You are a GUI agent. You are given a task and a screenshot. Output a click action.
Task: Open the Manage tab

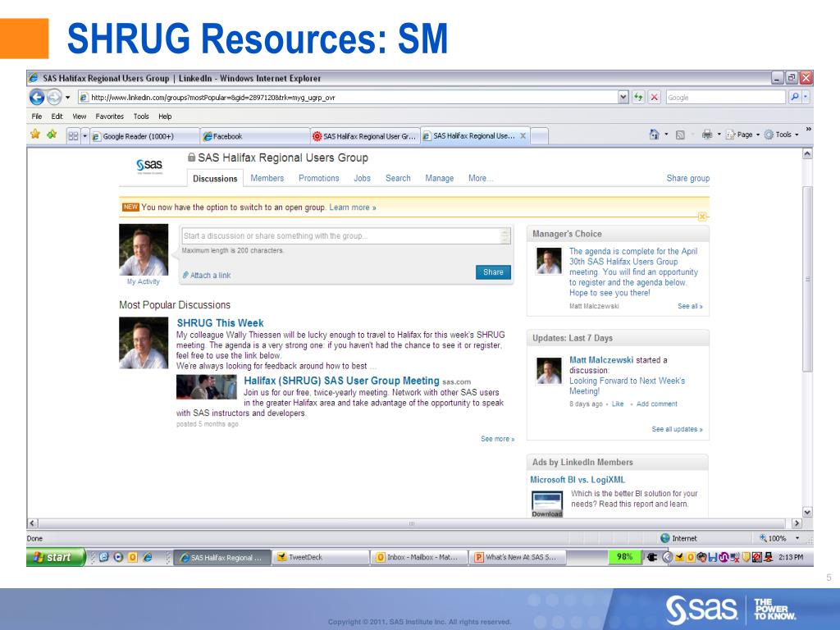point(440,178)
